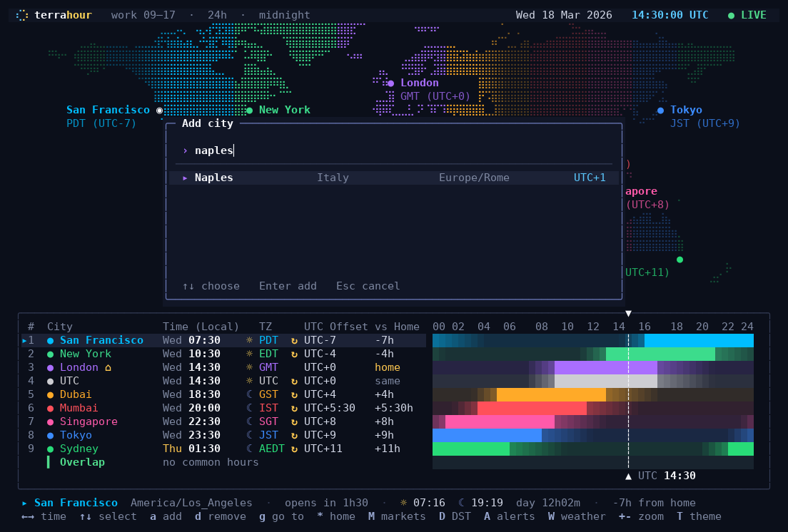Click the moon icon in the Singapore row
This screenshot has height=532, width=788.
point(249,421)
